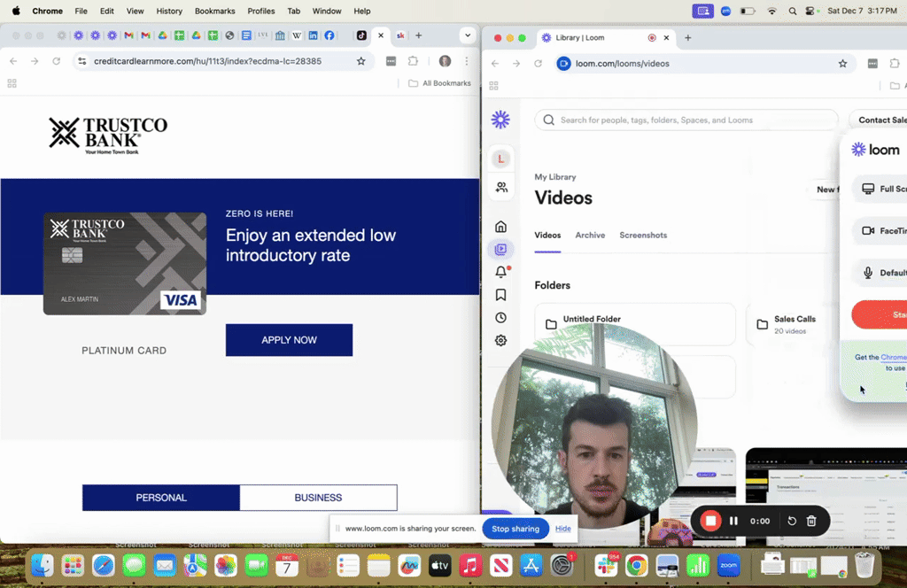Pause the Loom recording
This screenshot has width=907, height=588.
click(x=733, y=521)
